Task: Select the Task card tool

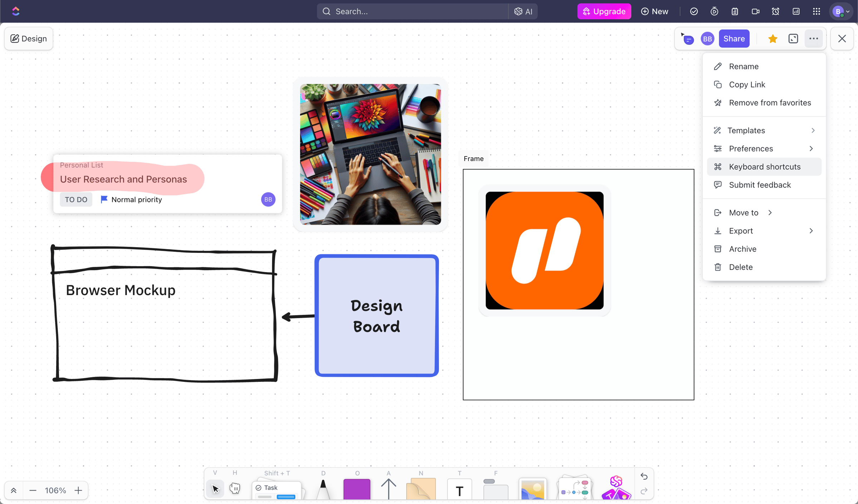Action: [277, 490]
